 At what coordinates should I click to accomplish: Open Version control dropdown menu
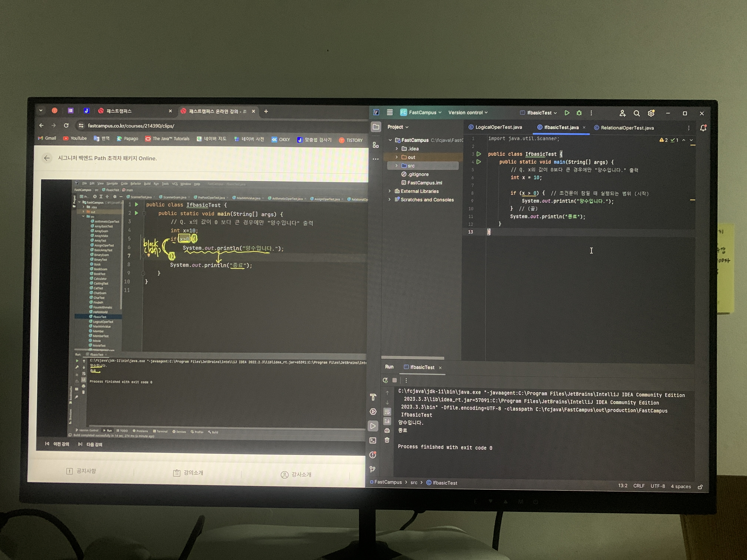coord(468,112)
